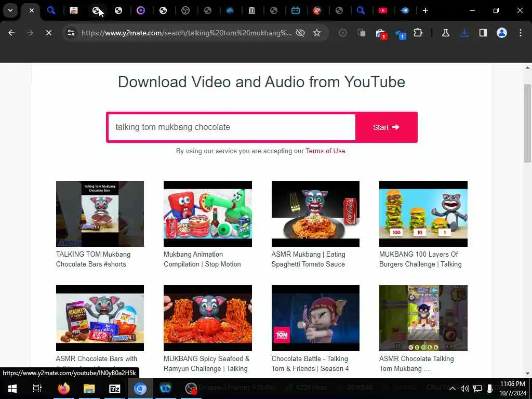
Task: Open the Spicy Seafood Ramyun thumbnail
Action: (208, 318)
